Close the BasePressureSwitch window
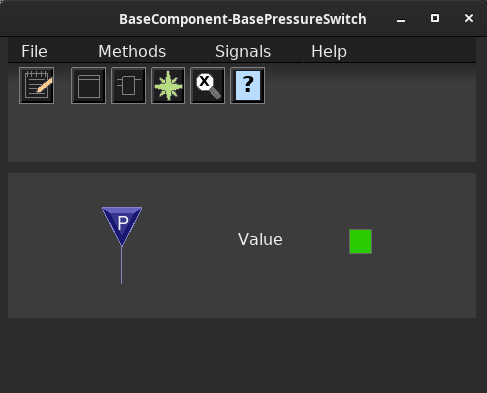This screenshot has width=487, height=393. (x=469, y=18)
